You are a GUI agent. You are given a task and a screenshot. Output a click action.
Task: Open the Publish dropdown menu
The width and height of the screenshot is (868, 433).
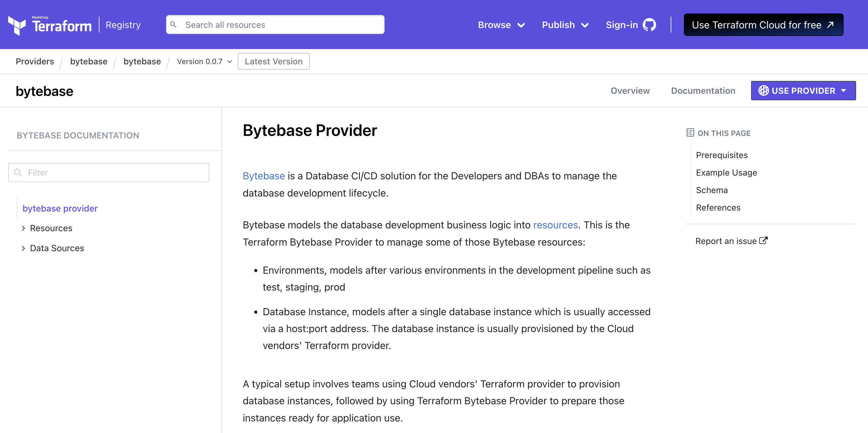click(x=565, y=25)
